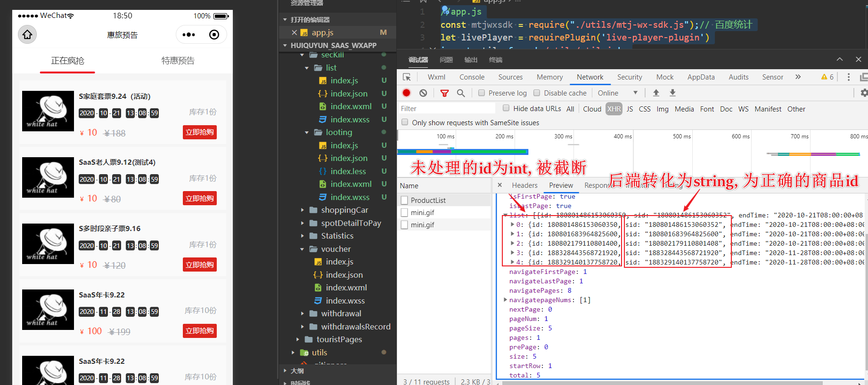
Task: Expand navigatepageNums array in preview
Action: point(506,300)
